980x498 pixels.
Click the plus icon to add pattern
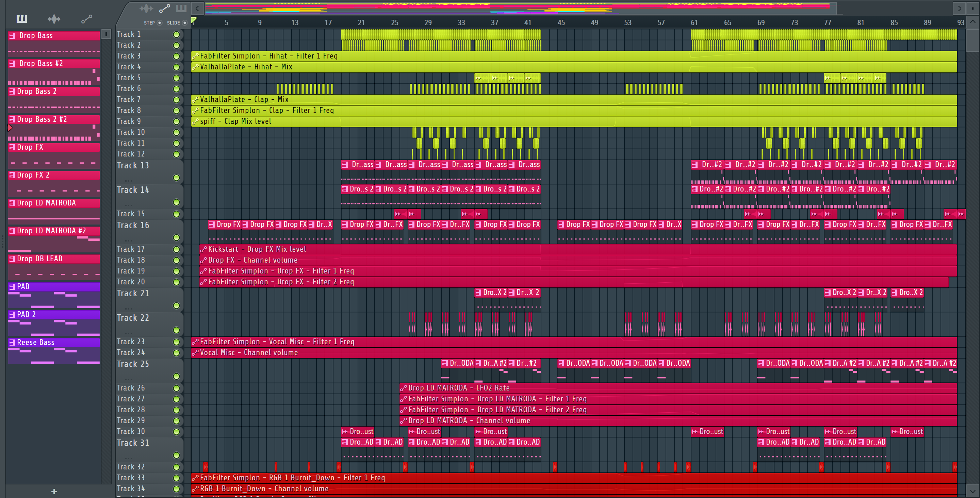pyautogui.click(x=54, y=491)
